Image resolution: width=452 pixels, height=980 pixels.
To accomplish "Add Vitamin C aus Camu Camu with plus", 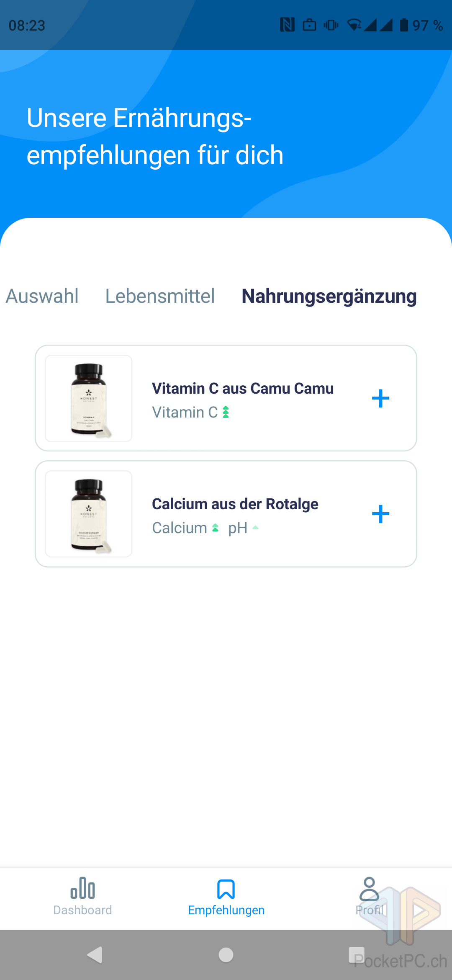I will (x=380, y=398).
